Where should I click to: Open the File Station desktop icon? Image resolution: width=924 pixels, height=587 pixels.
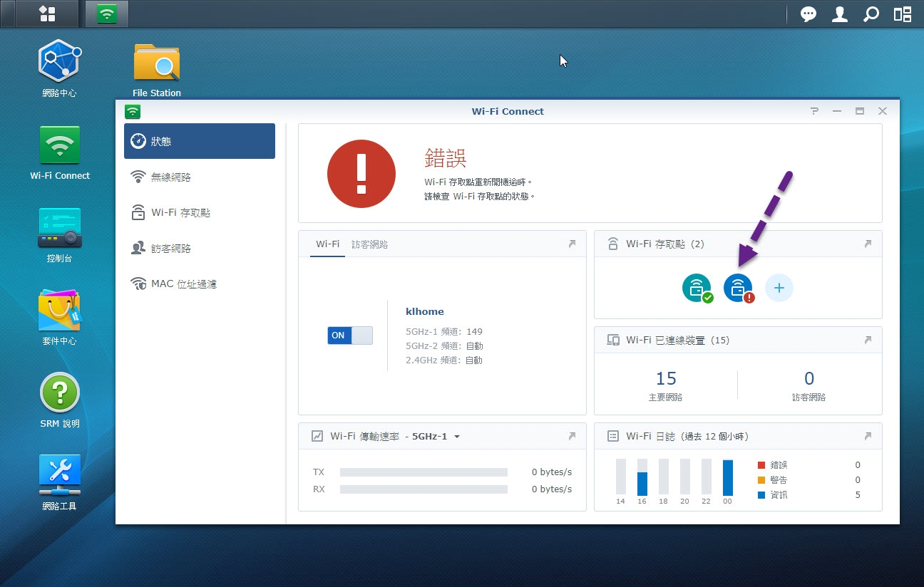click(157, 68)
